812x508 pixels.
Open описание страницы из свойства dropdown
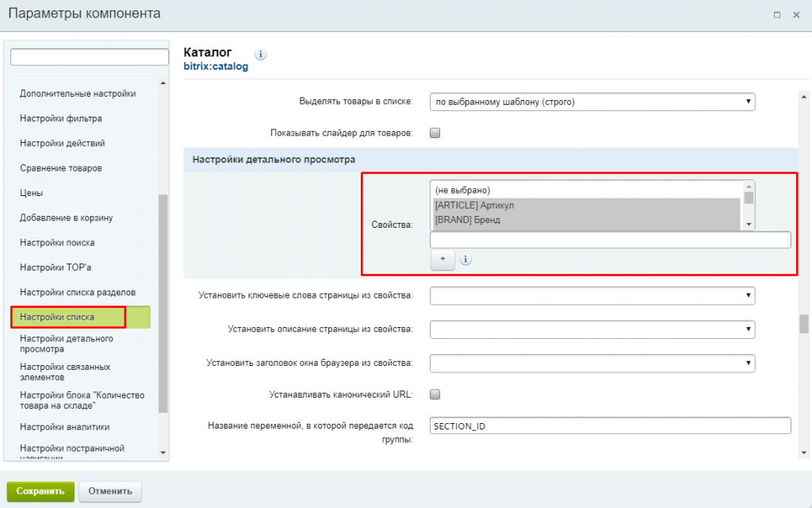(x=592, y=329)
